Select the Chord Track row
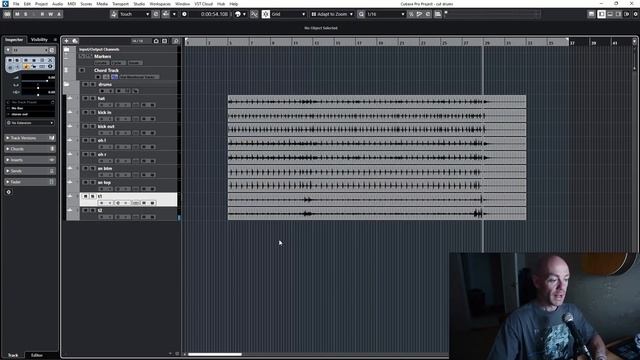 point(129,73)
